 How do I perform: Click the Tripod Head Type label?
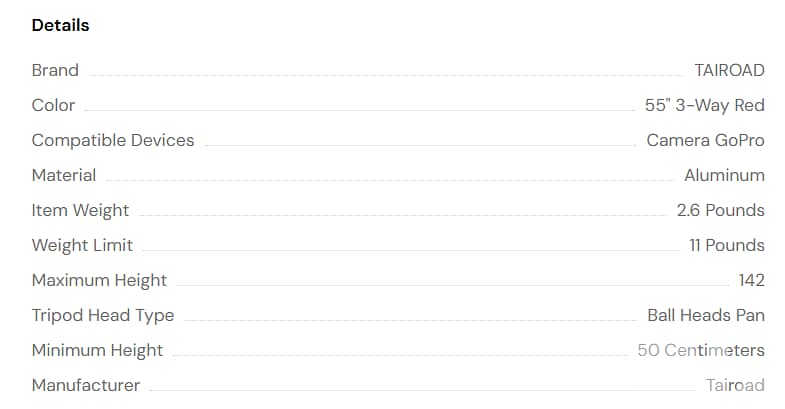click(103, 316)
